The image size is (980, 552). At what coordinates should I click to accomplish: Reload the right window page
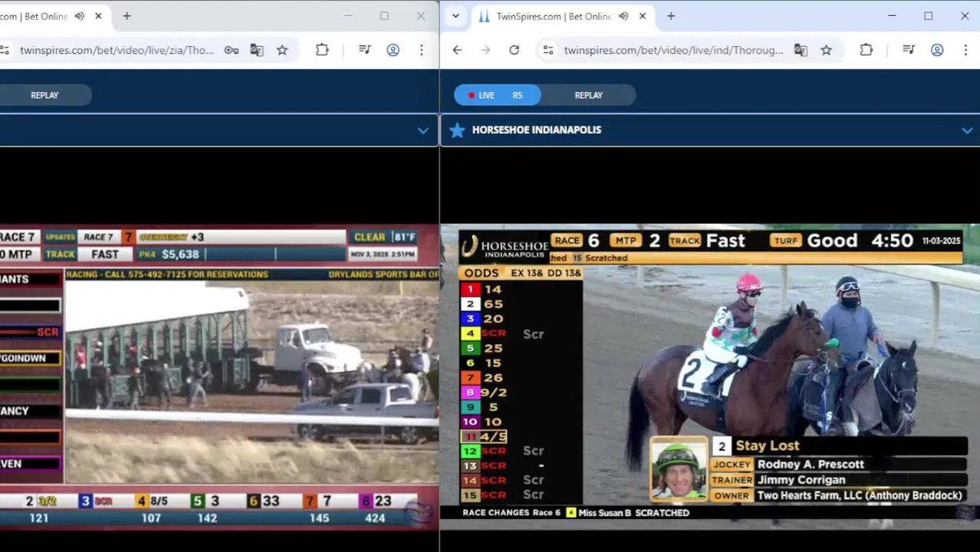pos(514,50)
